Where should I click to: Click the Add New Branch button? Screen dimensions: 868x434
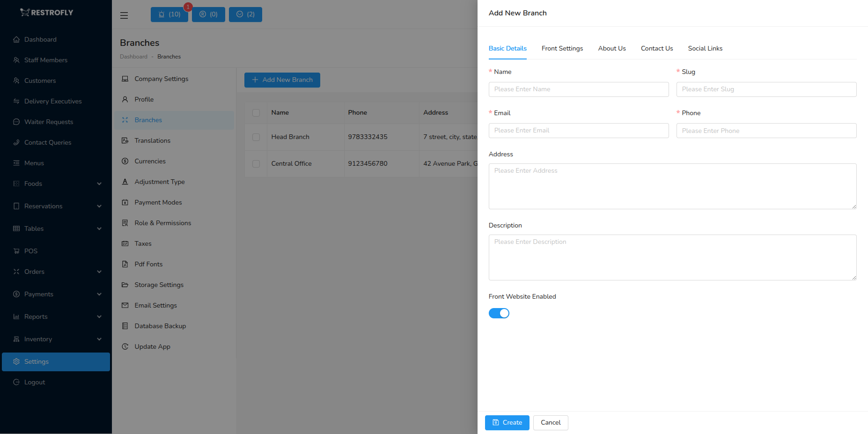282,80
